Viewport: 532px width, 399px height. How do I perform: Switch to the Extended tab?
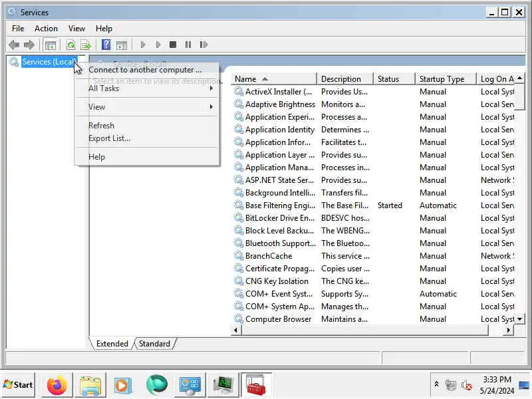coord(112,344)
